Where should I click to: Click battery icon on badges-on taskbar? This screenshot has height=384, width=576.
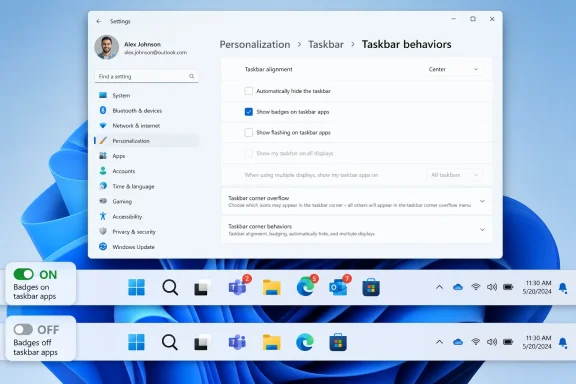click(x=508, y=287)
